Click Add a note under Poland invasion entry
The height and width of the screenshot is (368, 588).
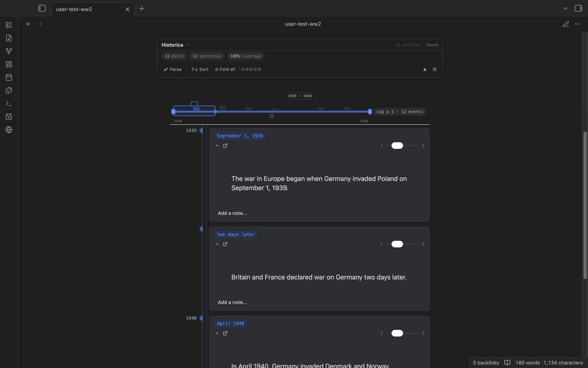[232, 213]
